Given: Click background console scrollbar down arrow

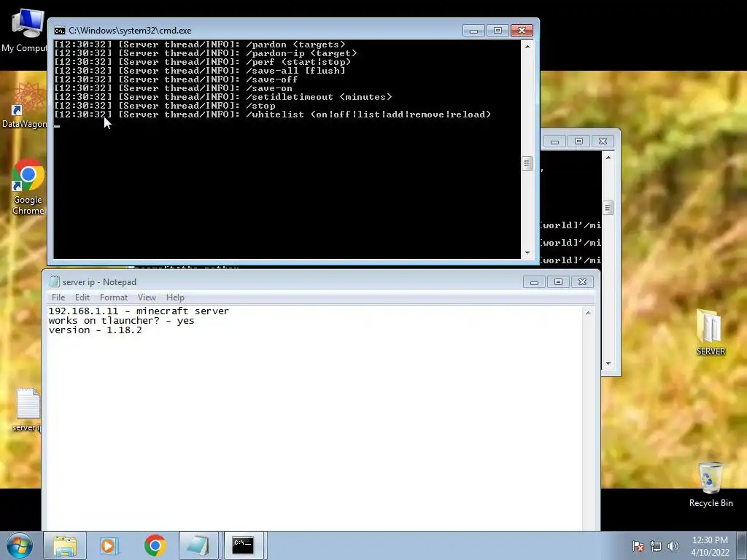Looking at the screenshot, I should coord(608,364).
